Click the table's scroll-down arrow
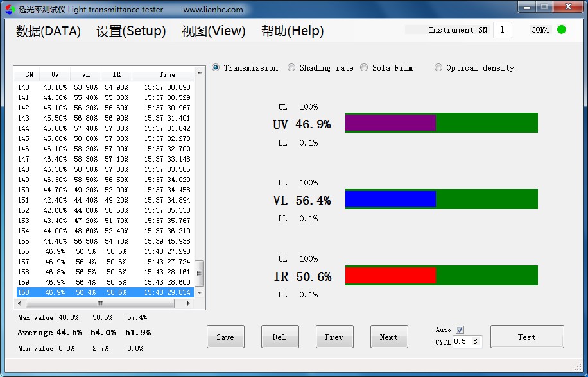588x377 pixels. pos(200,293)
